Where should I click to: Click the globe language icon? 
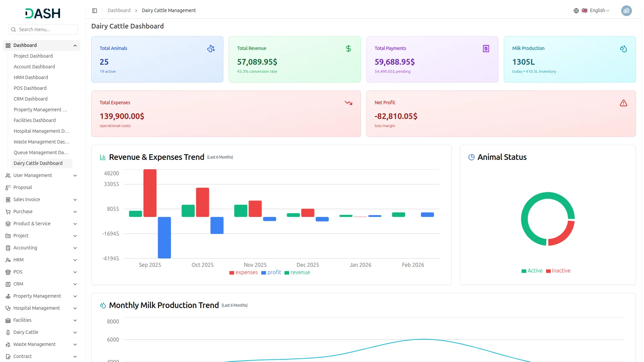[x=576, y=11]
